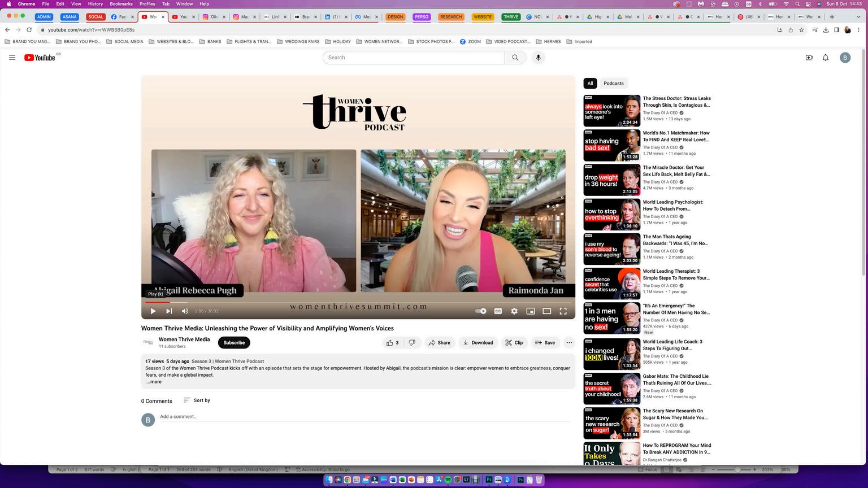The height and width of the screenshot is (488, 868).
Task: Collapse the THRIVE tab group
Action: tap(511, 17)
